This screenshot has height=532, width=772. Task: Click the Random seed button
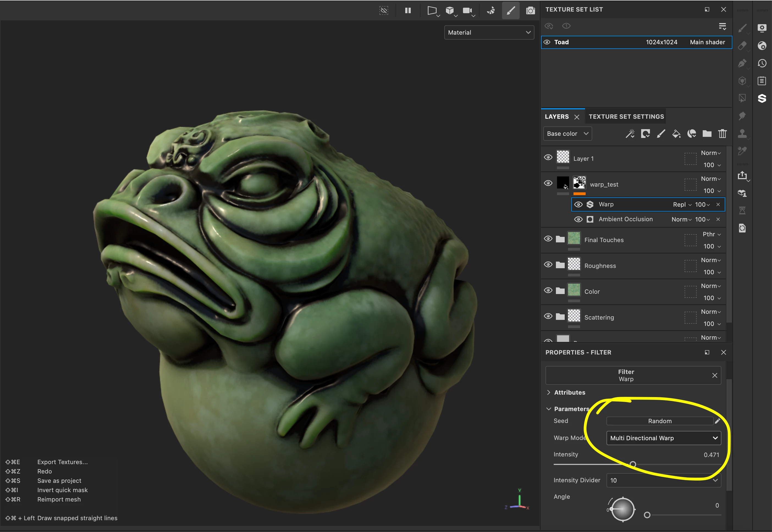(x=659, y=421)
